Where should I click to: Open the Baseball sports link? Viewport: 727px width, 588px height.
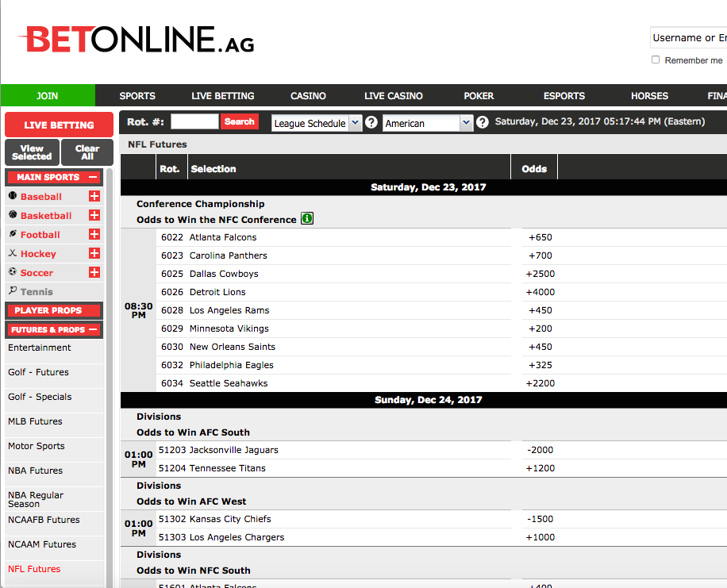(x=41, y=197)
